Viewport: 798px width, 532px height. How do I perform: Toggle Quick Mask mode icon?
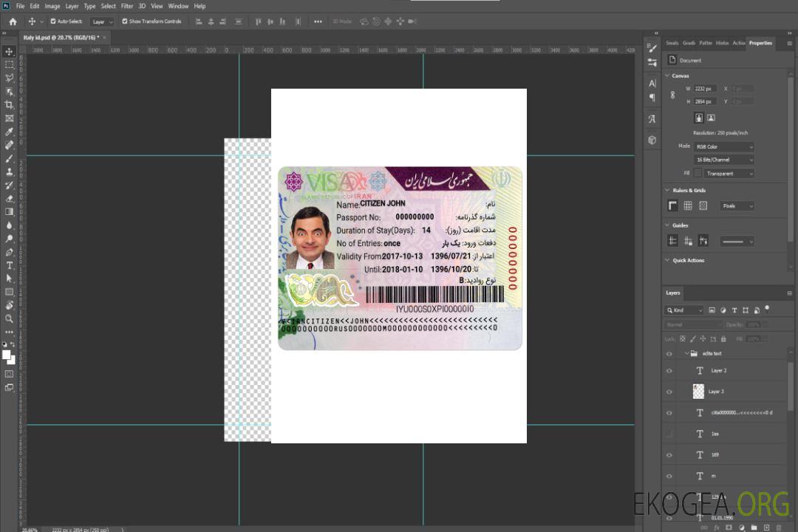[9, 374]
